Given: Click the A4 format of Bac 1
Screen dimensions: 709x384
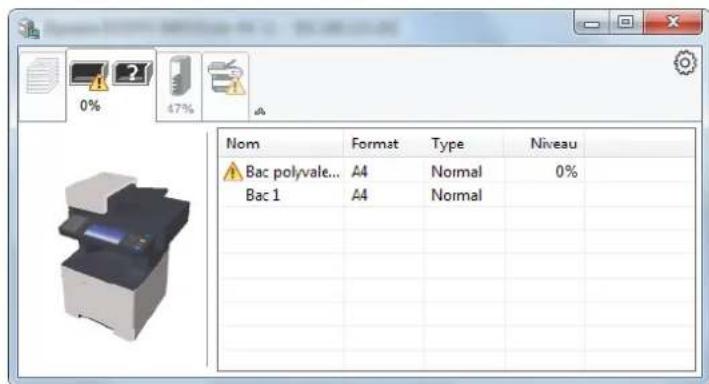Looking at the screenshot, I should pyautogui.click(x=359, y=195).
